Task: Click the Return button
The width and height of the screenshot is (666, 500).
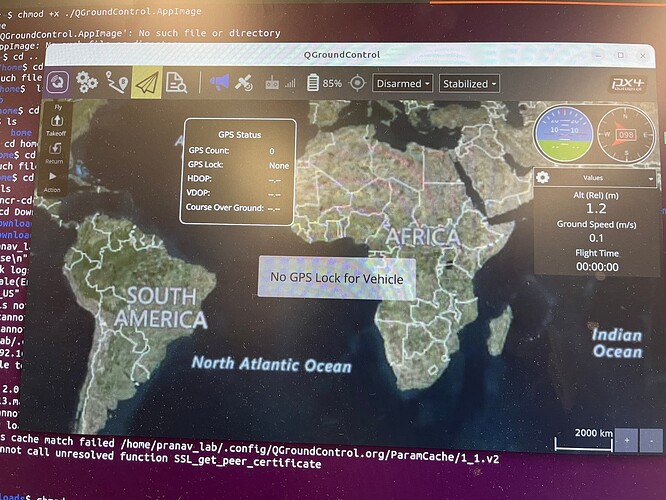Action: [x=54, y=153]
